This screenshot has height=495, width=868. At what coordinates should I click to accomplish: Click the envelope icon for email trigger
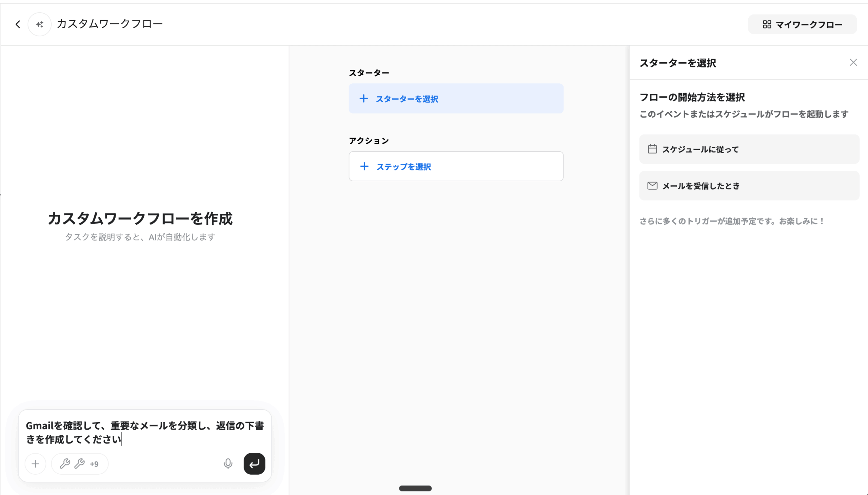(652, 186)
